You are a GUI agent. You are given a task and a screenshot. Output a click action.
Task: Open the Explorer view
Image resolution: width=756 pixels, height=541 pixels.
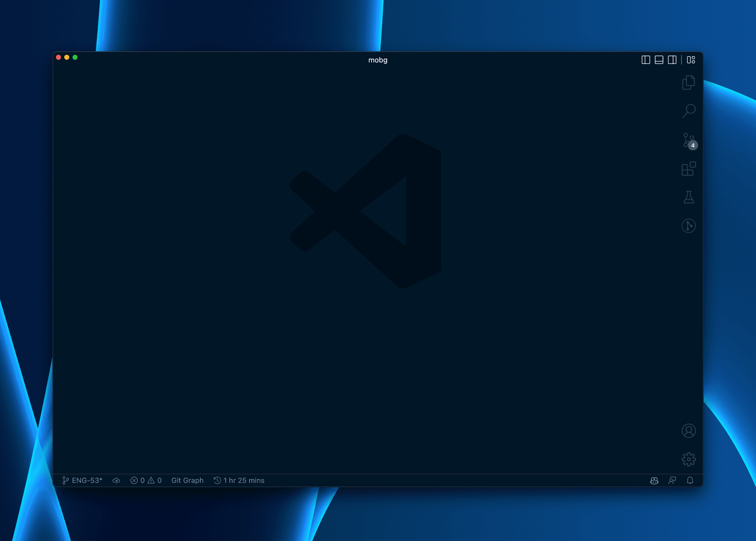pos(689,82)
